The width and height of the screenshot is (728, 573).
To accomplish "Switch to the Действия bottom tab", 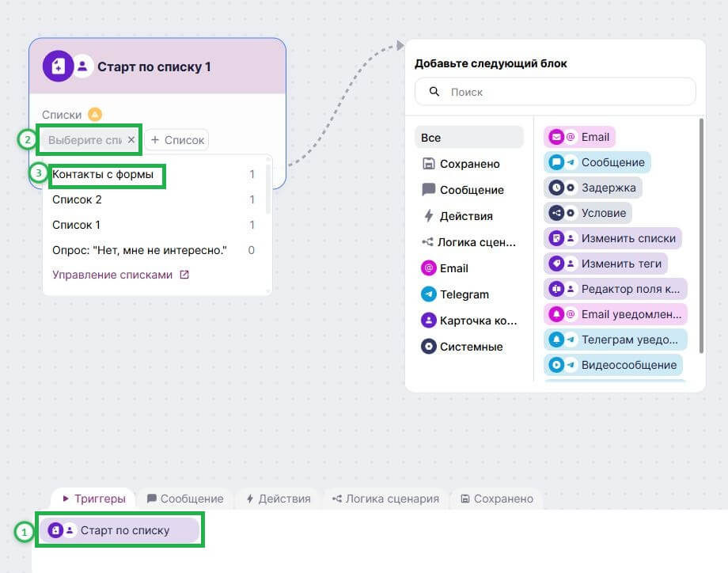I will 278,499.
